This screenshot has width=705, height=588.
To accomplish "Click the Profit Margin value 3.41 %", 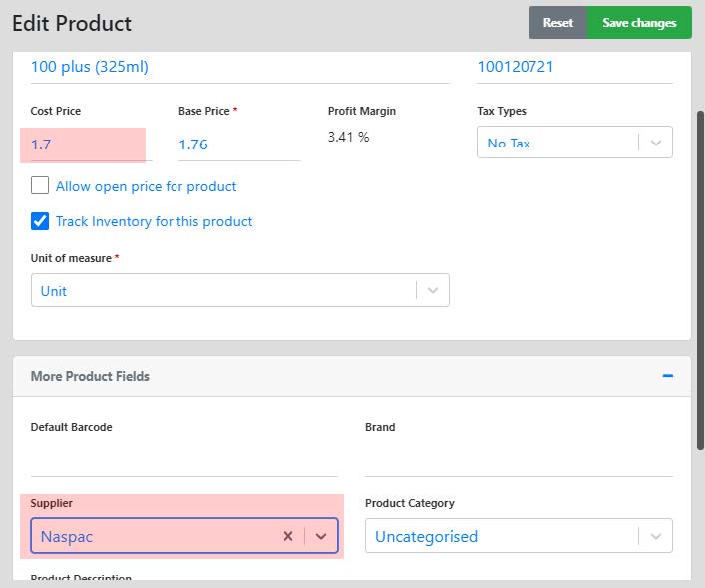I will [x=348, y=137].
